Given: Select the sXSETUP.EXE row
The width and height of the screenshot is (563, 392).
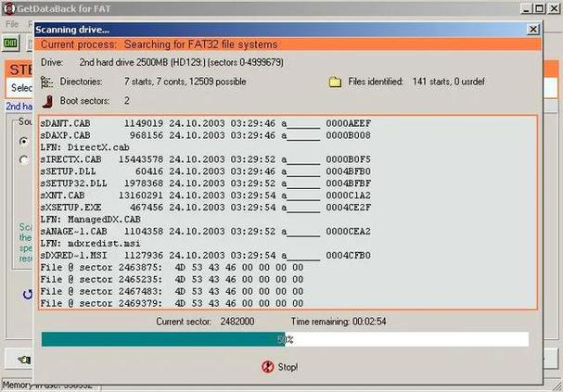Looking at the screenshot, I should 205,208.
